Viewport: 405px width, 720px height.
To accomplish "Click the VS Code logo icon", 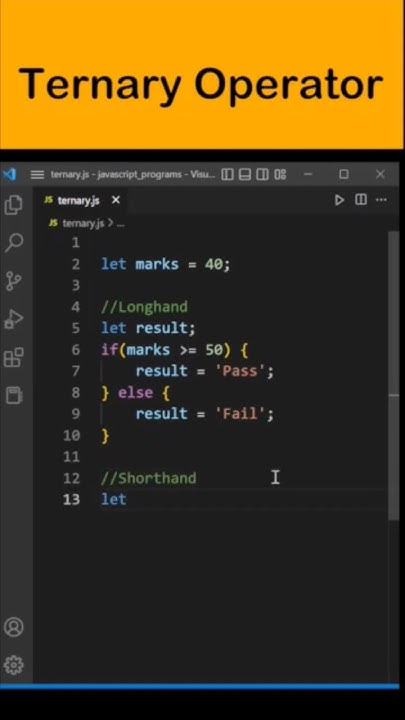I will click(9, 174).
